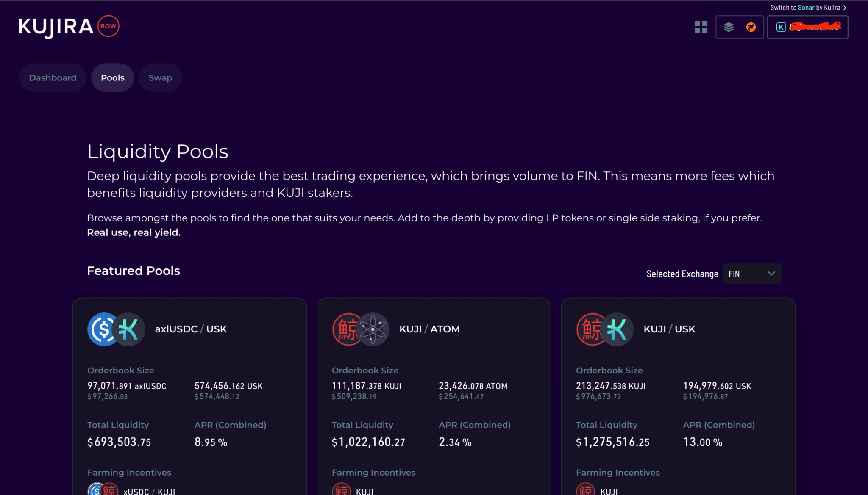
Task: Click the stacked layers icon
Action: pyautogui.click(x=729, y=27)
